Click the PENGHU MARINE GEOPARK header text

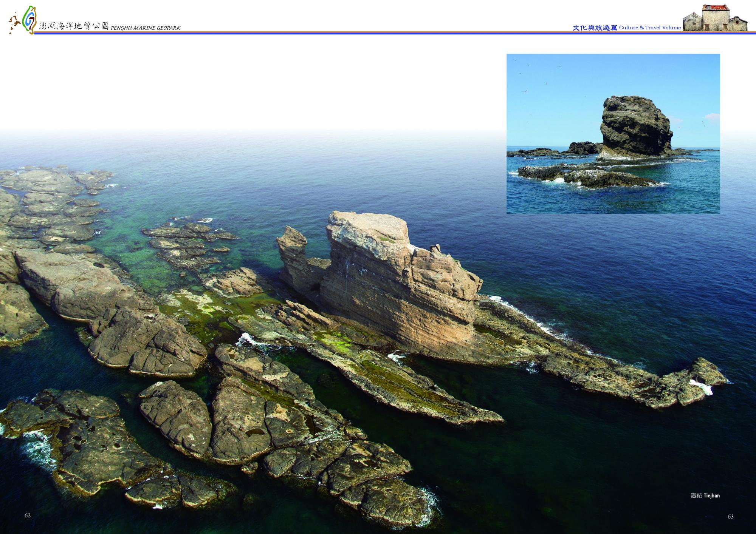pos(146,28)
